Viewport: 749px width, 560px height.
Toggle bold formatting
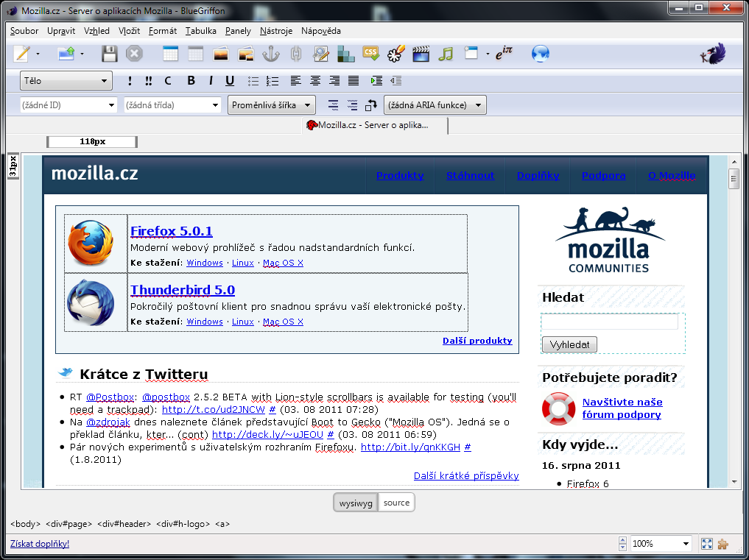tap(191, 81)
